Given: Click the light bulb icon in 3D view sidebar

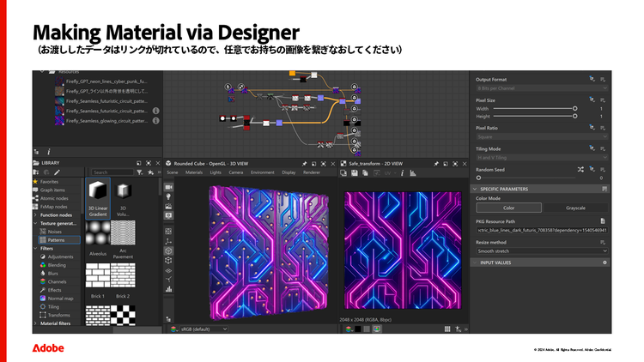Looking at the screenshot, I should point(169,196).
